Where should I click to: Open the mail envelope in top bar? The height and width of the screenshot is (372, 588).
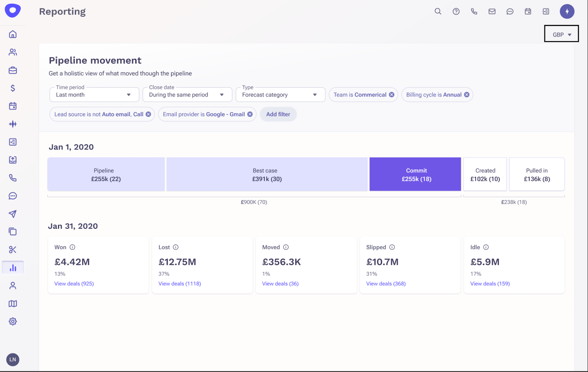pyautogui.click(x=492, y=11)
